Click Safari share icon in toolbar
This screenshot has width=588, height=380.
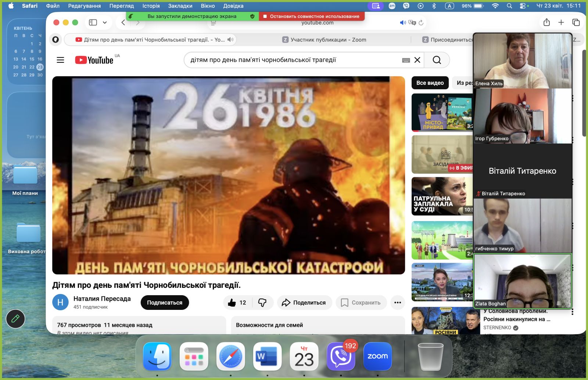[546, 22]
